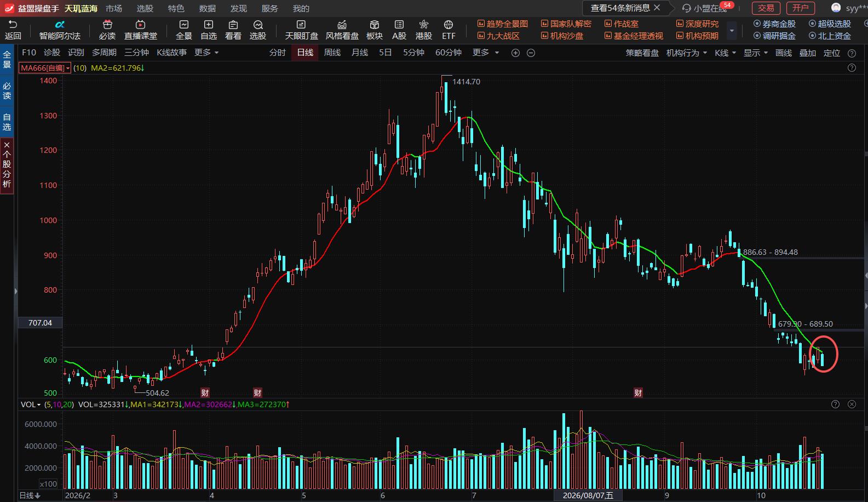Open the 机构行为 dropdown
Viewport: 868px width, 502px height.
coord(687,53)
